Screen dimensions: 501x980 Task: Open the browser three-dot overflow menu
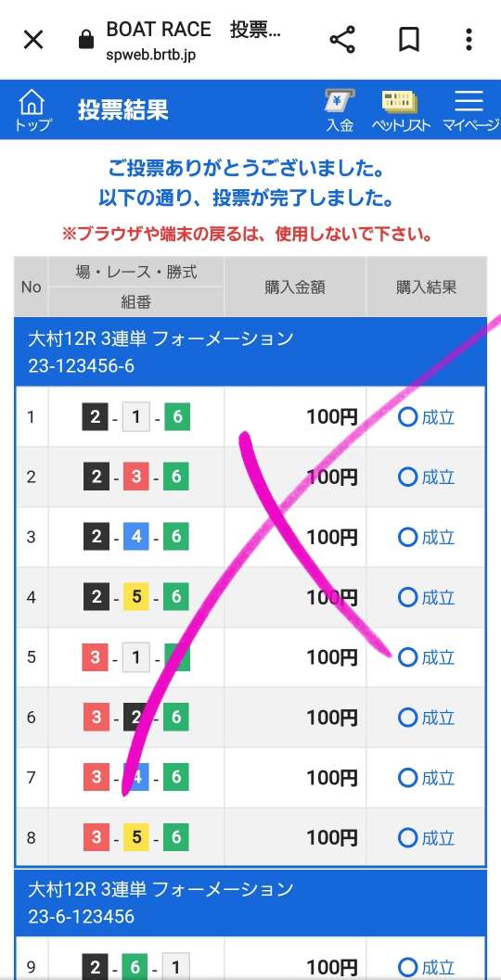coord(469,40)
